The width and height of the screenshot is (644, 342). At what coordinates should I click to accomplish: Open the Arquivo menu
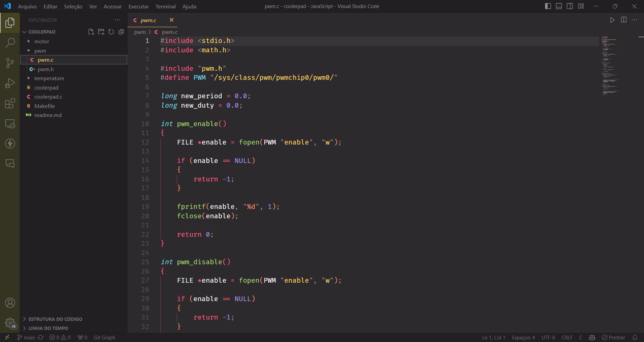(x=27, y=6)
